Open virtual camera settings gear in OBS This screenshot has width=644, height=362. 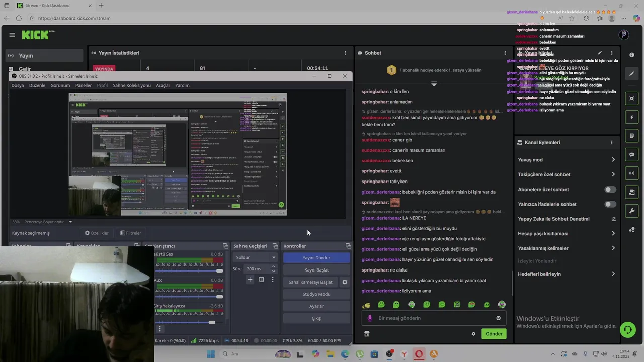(345, 282)
